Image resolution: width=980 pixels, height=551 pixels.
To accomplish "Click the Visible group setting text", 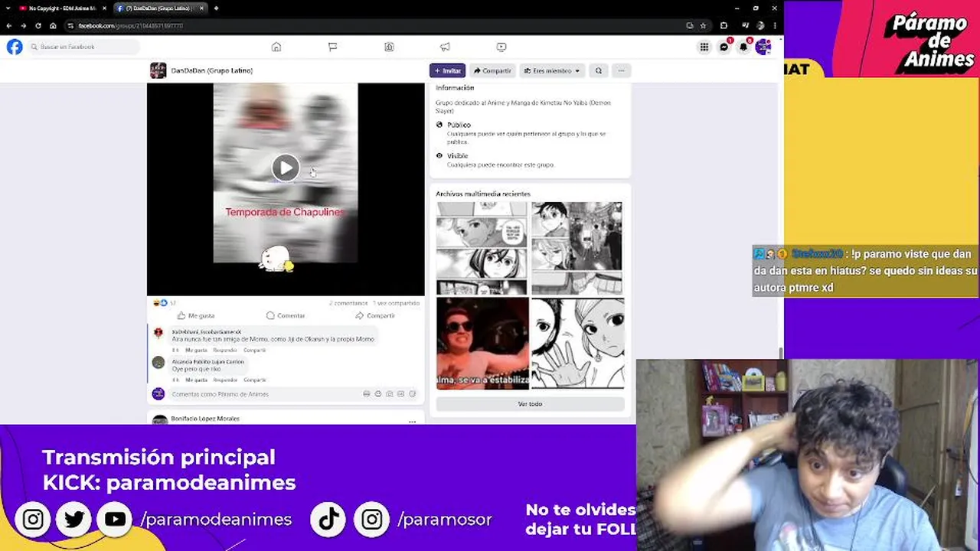I will click(457, 155).
